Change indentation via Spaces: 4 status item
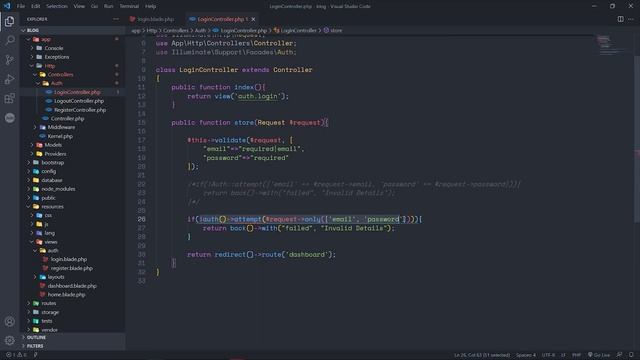The image size is (640, 360). pos(526,355)
